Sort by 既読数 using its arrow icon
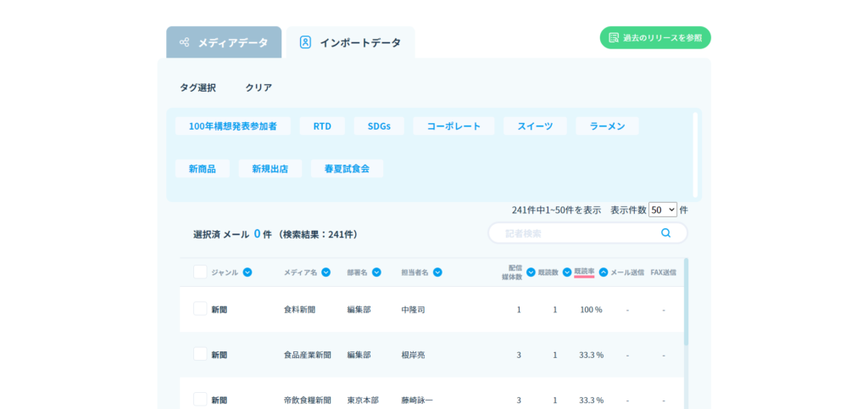Image resolution: width=868 pixels, height=409 pixels. pos(567,272)
